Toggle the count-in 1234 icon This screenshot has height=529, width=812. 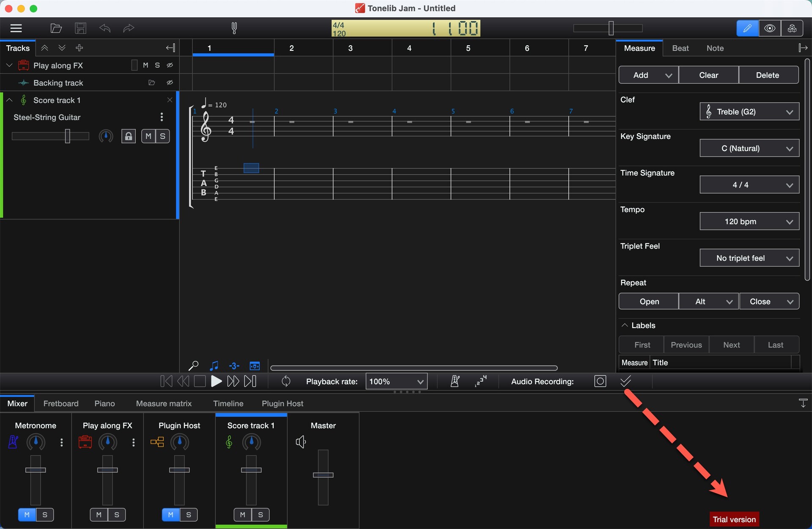pyautogui.click(x=480, y=381)
